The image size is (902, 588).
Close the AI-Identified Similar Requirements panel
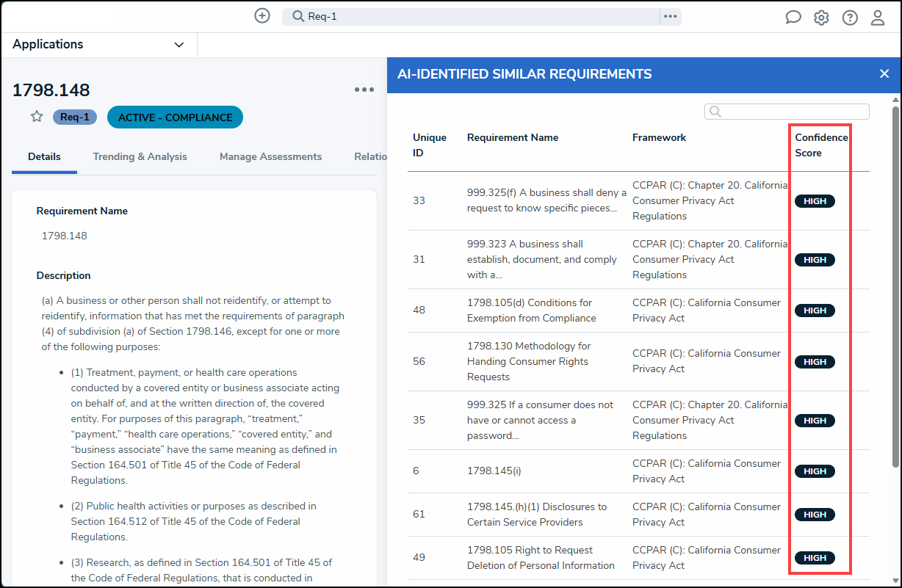point(884,73)
